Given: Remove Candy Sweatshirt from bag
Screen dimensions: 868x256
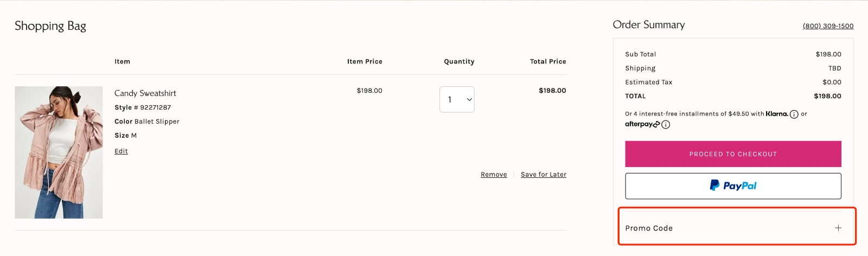Looking at the screenshot, I should pos(494,175).
